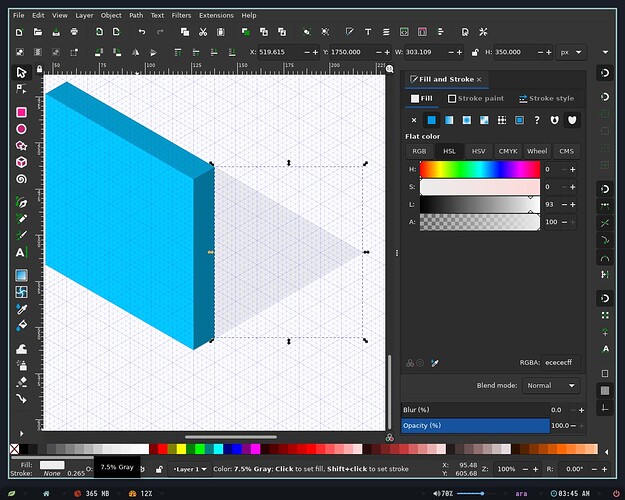625x500 pixels.
Task: Select the Pen Bezier tool
Action: tap(22, 202)
